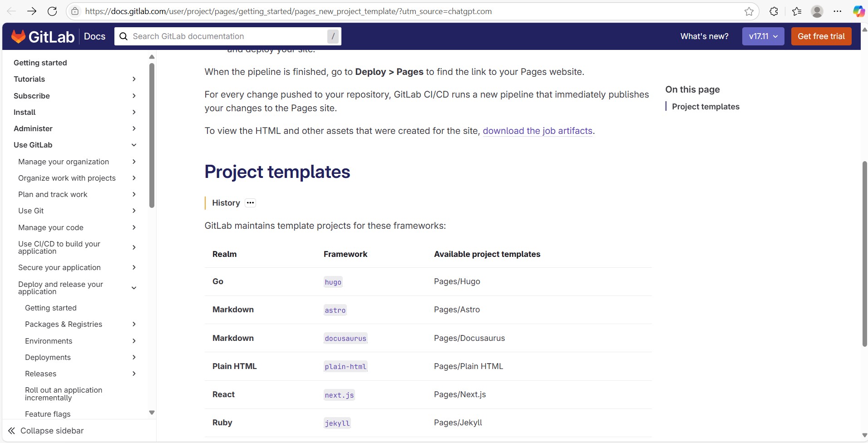The image size is (868, 443).
Task: Collapse Deploy and release your application
Action: pyautogui.click(x=134, y=288)
